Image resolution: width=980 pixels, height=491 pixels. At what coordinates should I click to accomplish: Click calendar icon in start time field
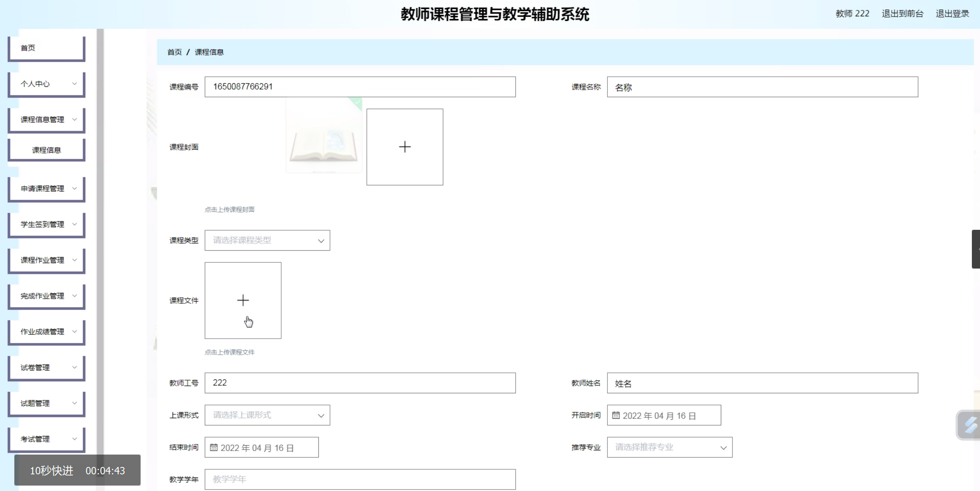click(x=616, y=415)
